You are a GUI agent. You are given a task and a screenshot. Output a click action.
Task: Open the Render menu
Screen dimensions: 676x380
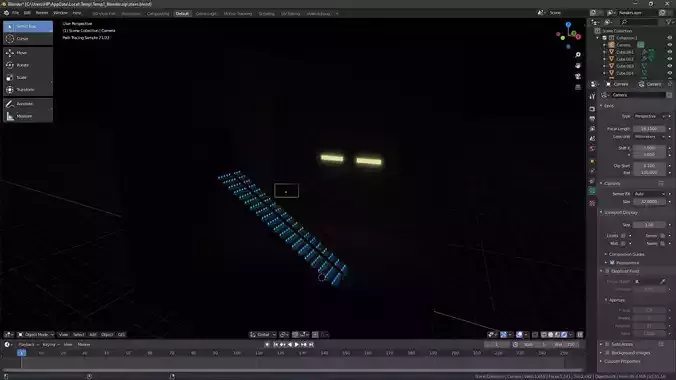(x=42, y=13)
